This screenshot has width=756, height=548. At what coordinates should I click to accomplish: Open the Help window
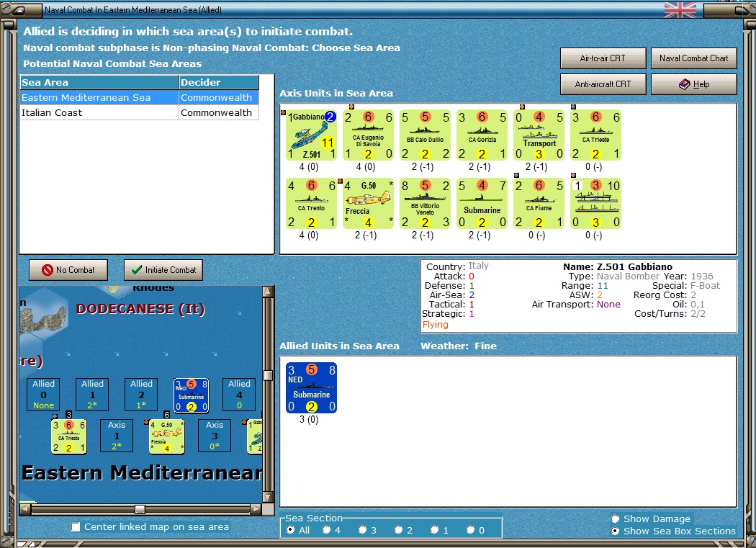694,84
